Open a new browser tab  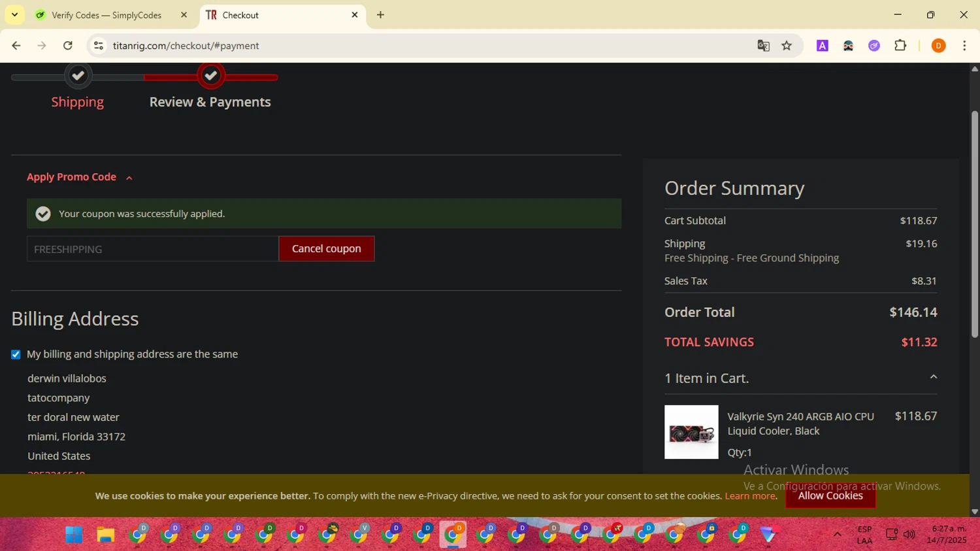pyautogui.click(x=380, y=14)
